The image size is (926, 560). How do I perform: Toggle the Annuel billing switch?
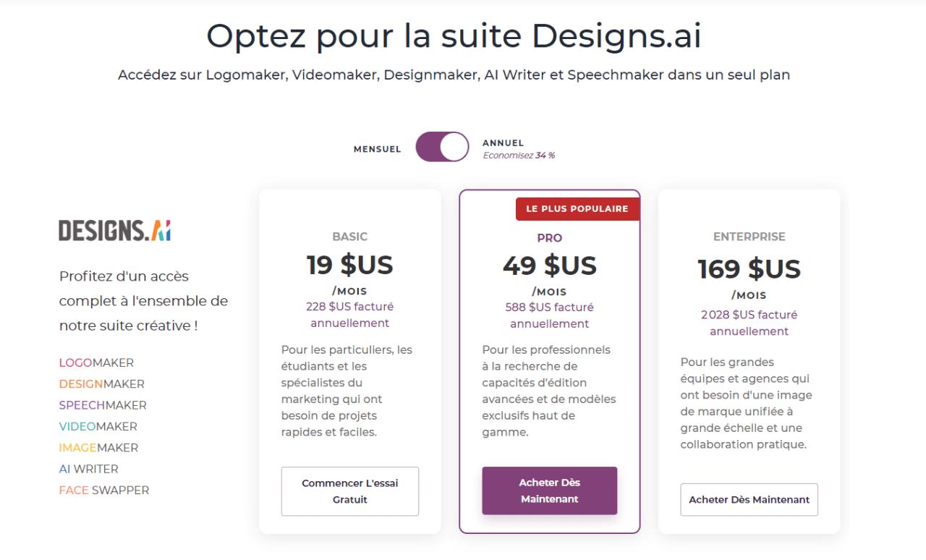442,146
